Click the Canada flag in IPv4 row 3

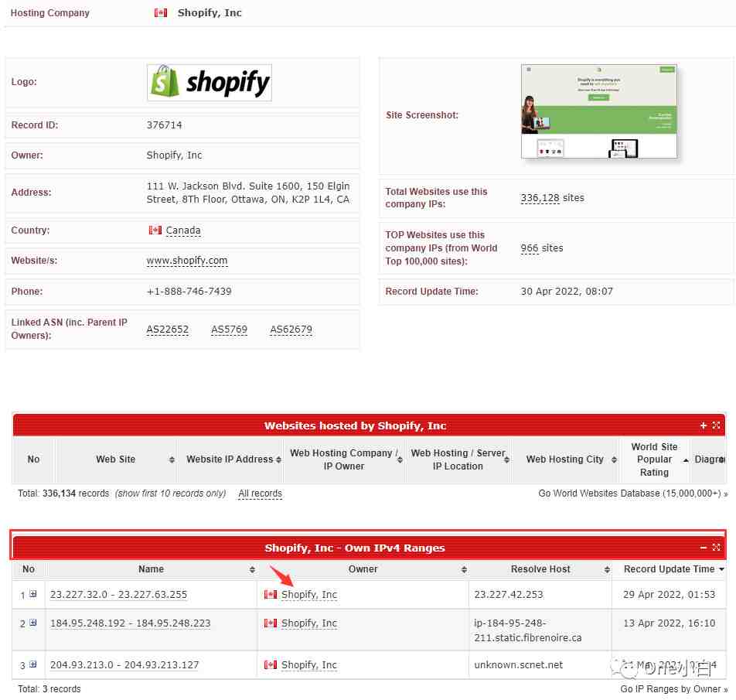click(x=271, y=664)
